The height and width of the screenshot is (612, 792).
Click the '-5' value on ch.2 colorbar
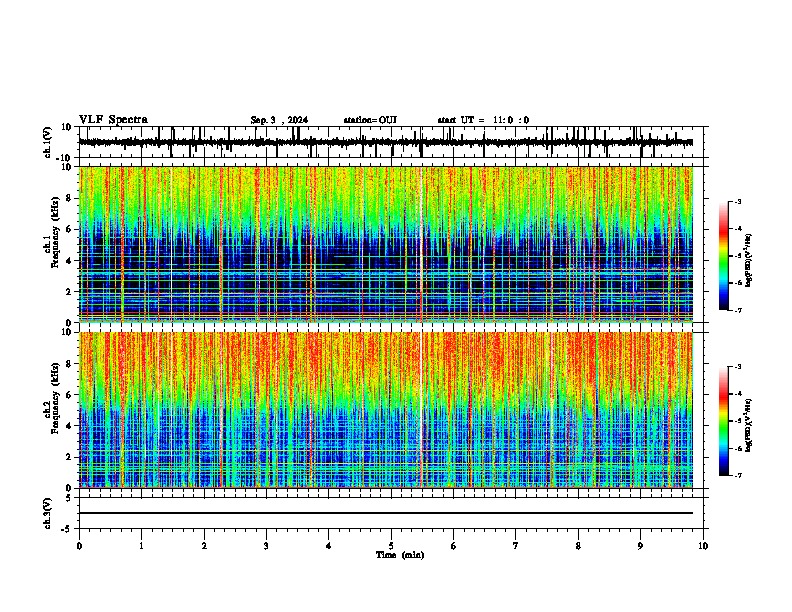[x=737, y=421]
